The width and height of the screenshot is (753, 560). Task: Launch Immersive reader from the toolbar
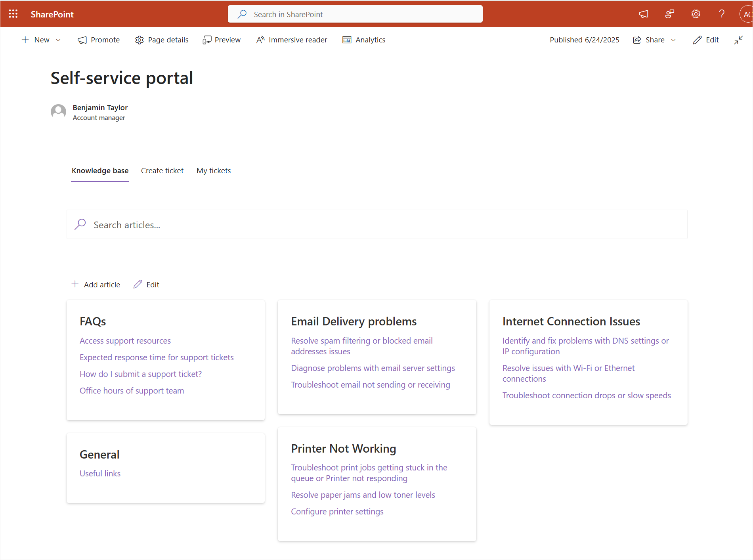pos(292,40)
